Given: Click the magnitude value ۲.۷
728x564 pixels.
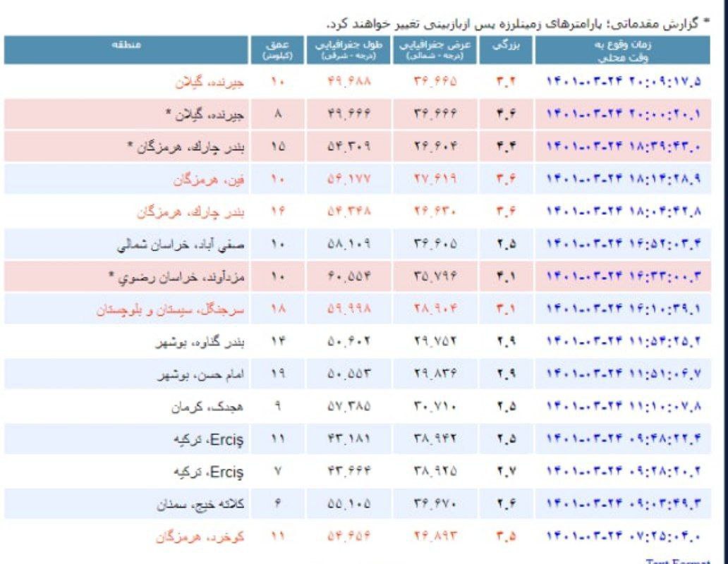Looking at the screenshot, I should coord(506,472).
